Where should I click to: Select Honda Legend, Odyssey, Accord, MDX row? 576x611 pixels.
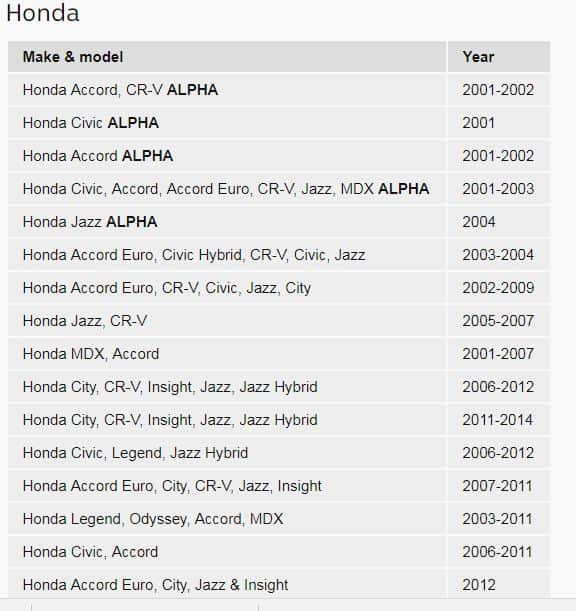279,519
